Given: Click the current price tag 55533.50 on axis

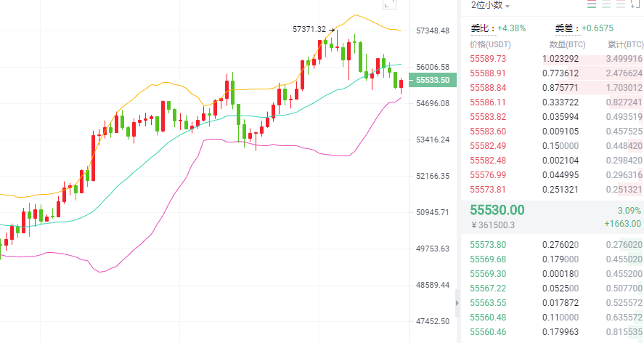Looking at the screenshot, I should (433, 81).
